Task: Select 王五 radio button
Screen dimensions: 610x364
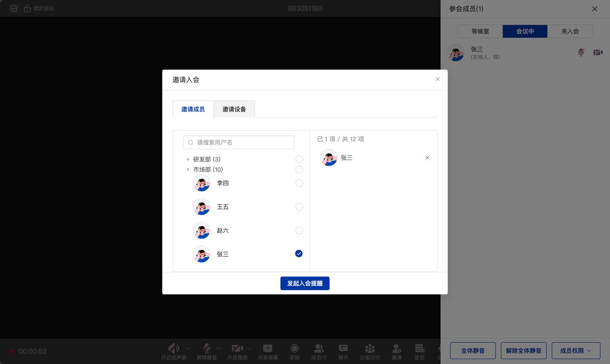Action: point(299,207)
